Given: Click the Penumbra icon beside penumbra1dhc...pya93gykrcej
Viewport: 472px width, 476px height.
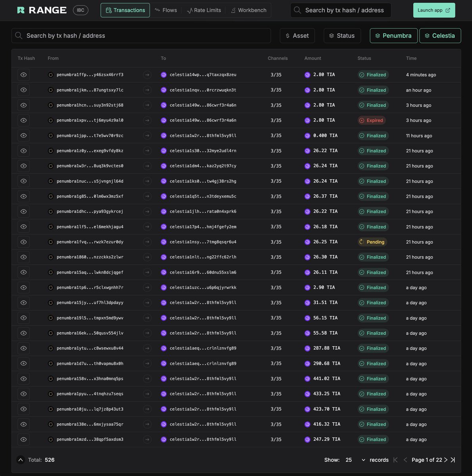Looking at the screenshot, I should [x=50, y=211].
